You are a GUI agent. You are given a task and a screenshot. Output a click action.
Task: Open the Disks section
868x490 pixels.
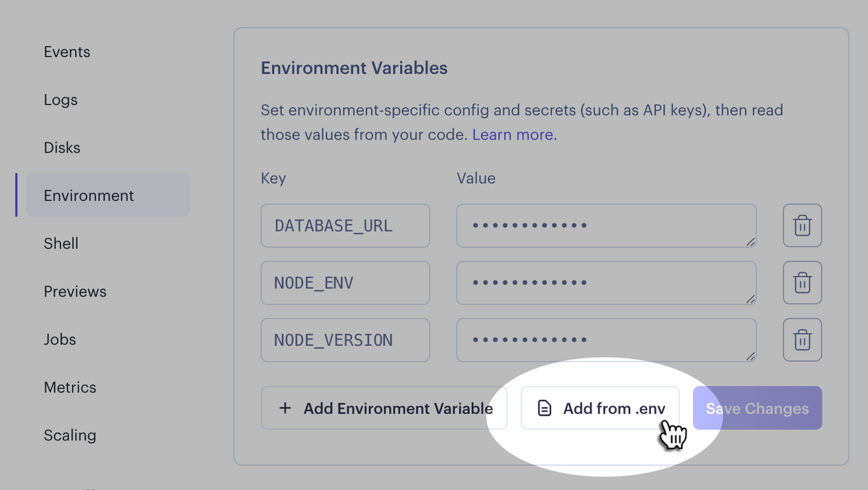(x=61, y=147)
